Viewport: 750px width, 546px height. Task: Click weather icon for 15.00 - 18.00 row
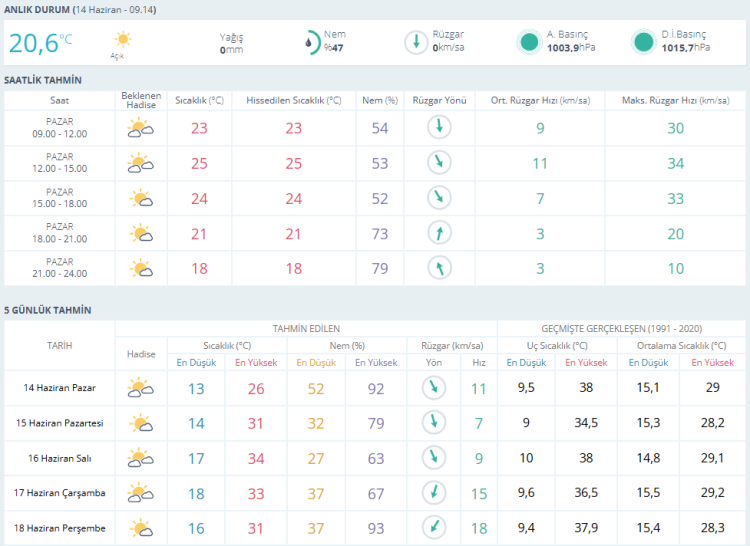141,198
